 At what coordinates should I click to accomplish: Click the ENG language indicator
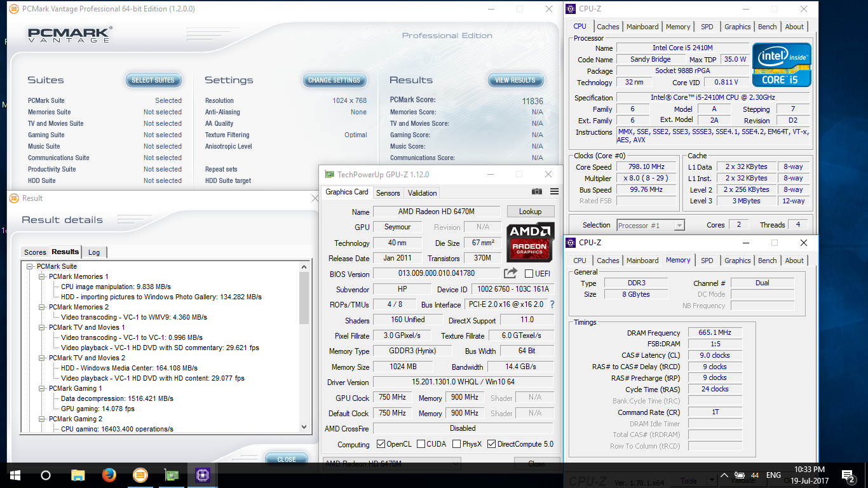(773, 475)
